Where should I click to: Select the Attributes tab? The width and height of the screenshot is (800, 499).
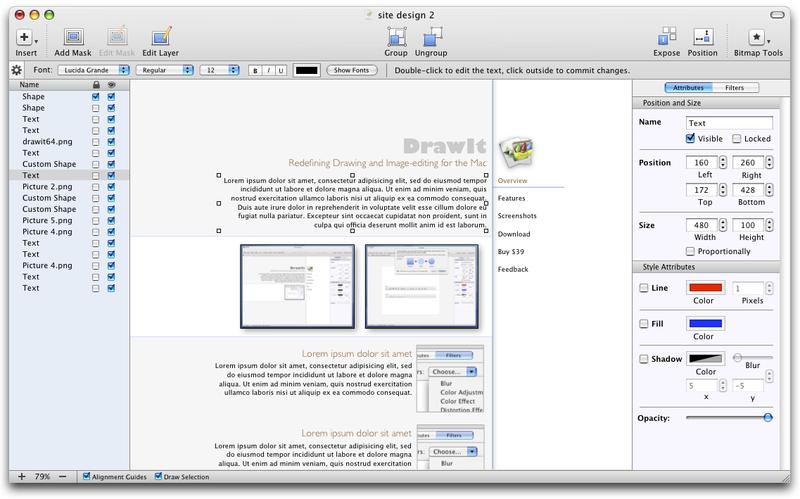(x=689, y=88)
